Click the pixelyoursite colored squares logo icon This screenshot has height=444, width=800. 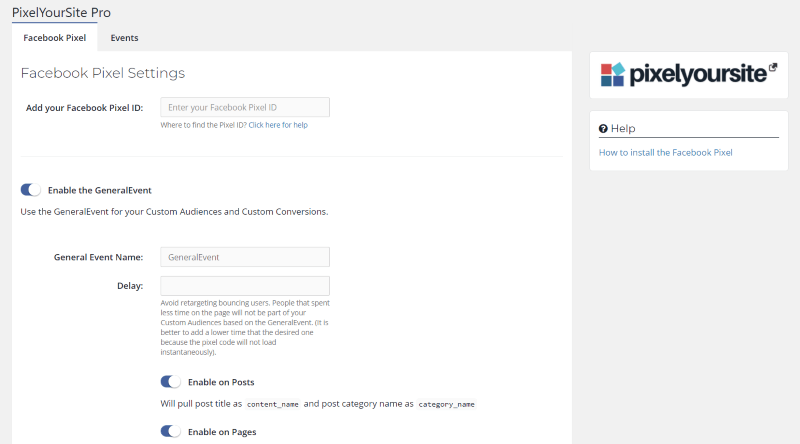click(613, 75)
